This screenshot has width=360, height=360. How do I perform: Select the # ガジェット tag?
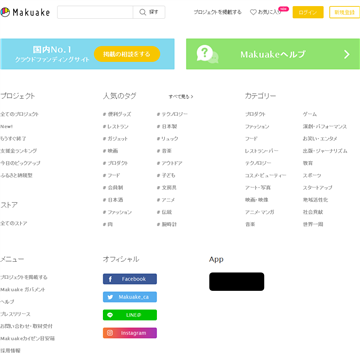pos(115,139)
